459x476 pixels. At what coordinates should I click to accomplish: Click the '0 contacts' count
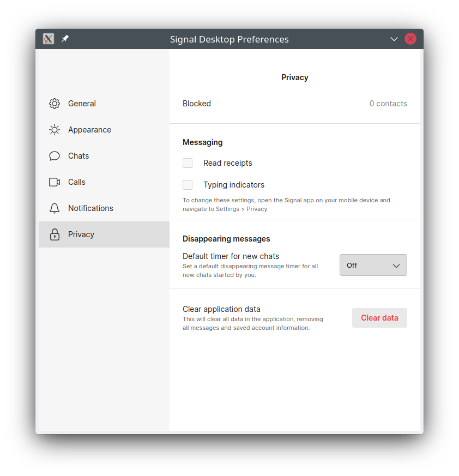point(388,104)
